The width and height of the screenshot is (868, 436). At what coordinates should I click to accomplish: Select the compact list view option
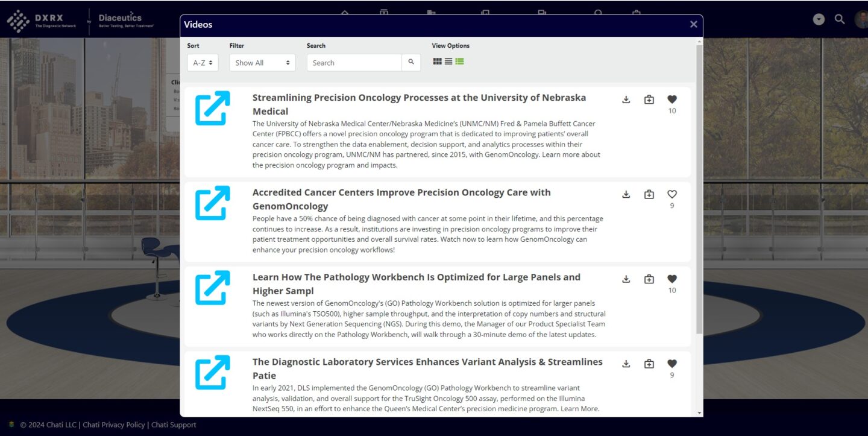(x=448, y=62)
